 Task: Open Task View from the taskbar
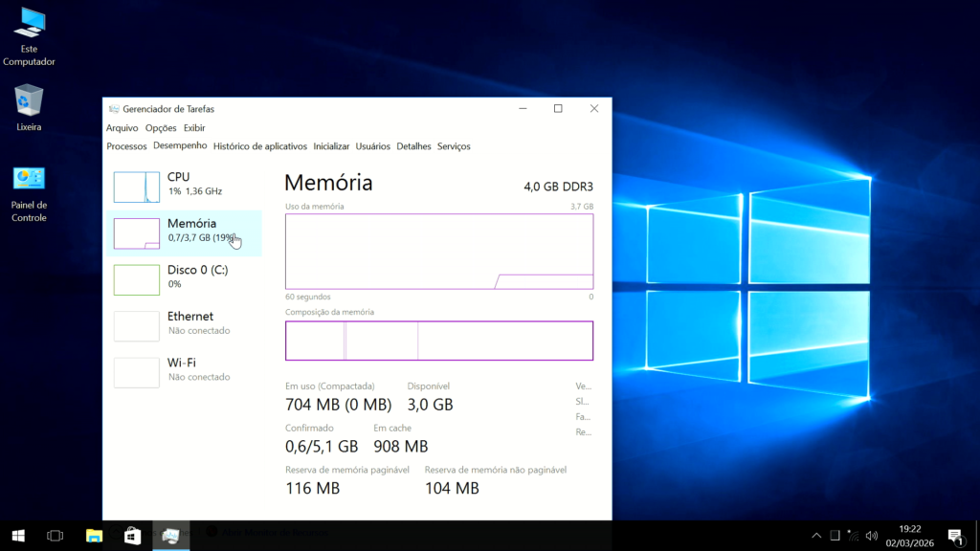[x=55, y=536]
